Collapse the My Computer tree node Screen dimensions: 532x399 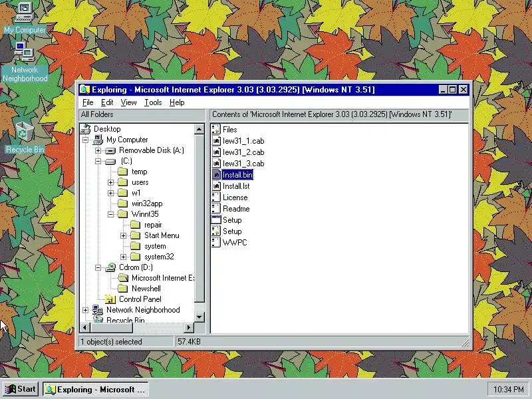pyautogui.click(x=86, y=140)
